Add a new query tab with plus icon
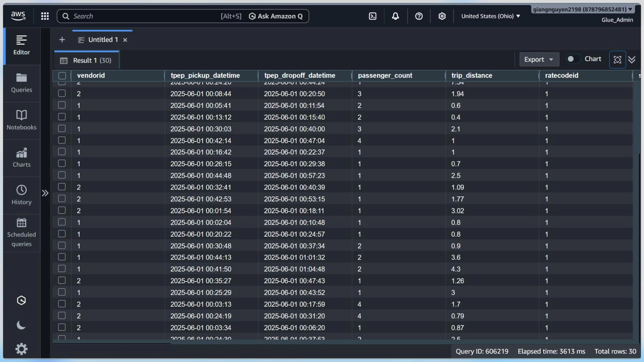 coord(62,40)
